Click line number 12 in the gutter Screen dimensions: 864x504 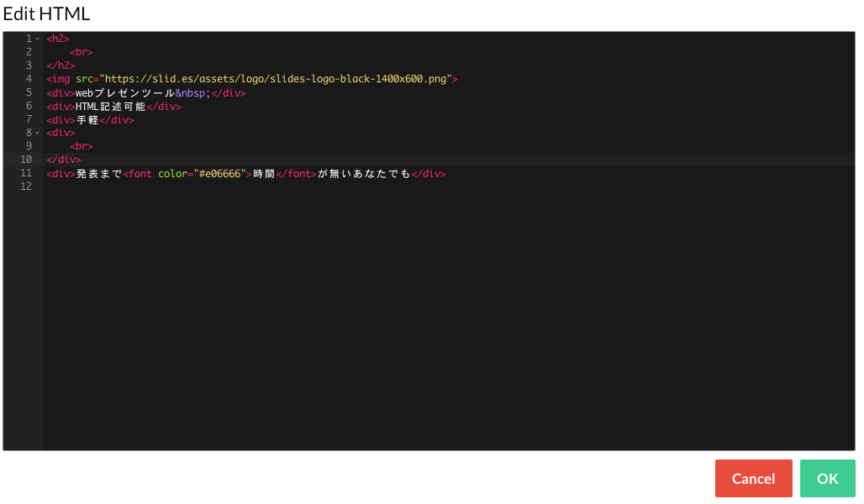point(26,186)
